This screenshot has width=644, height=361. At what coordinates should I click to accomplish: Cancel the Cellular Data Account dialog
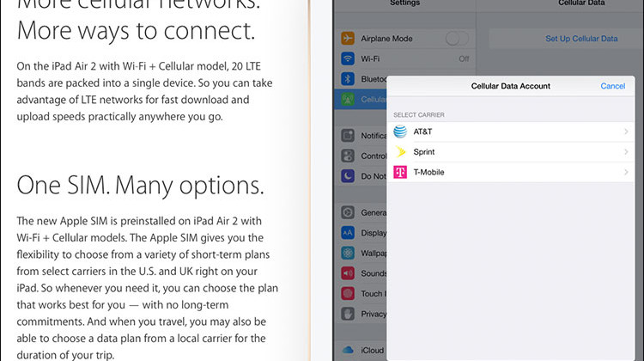(612, 86)
